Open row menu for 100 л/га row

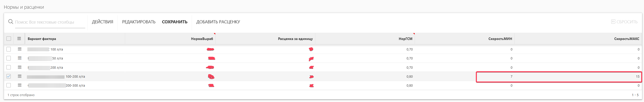pyautogui.click(x=19, y=49)
